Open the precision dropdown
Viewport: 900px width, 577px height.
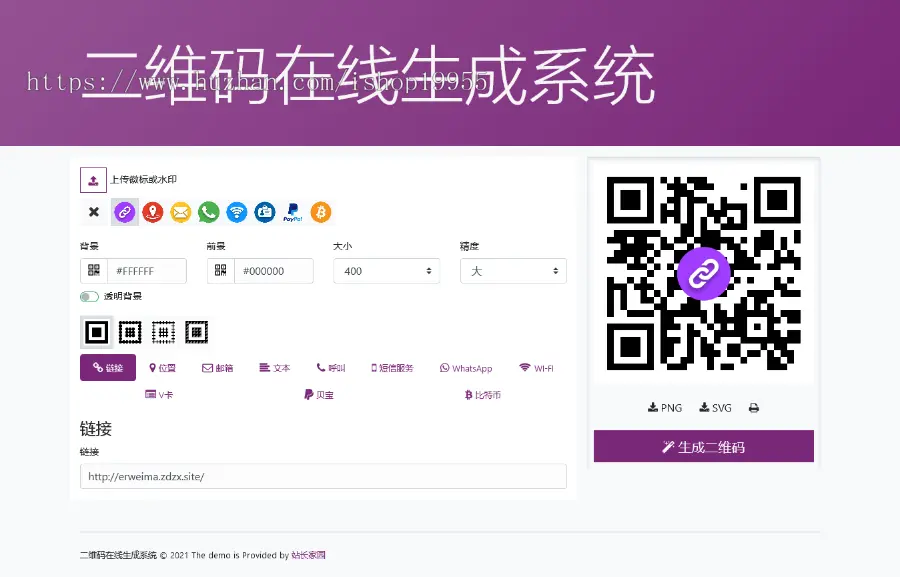514,271
